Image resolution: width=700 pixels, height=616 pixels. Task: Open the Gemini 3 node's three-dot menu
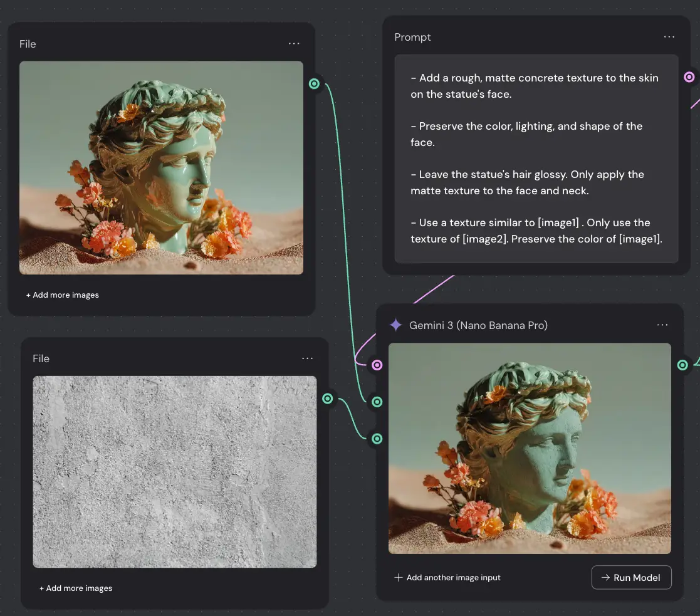click(x=662, y=325)
